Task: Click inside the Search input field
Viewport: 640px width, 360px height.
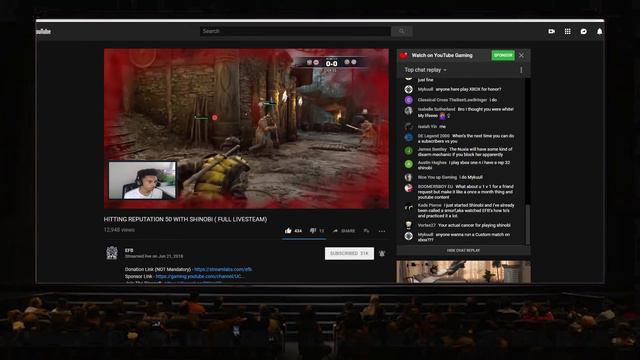Action: [x=296, y=31]
